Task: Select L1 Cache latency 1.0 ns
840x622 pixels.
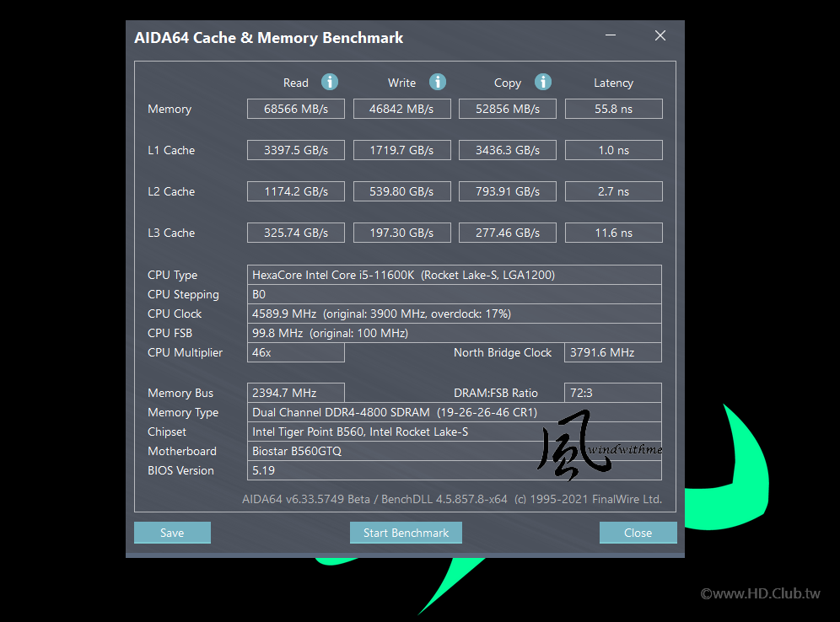Action: pos(613,150)
